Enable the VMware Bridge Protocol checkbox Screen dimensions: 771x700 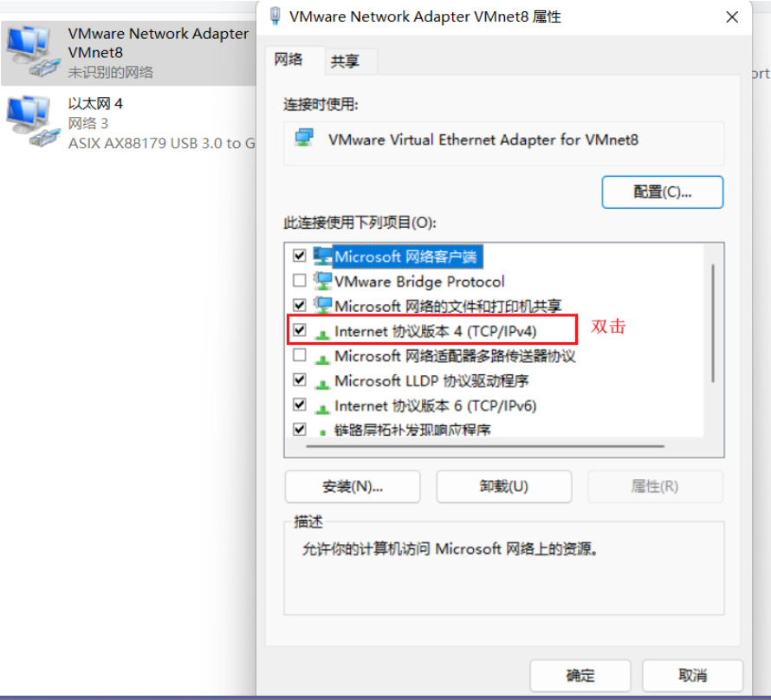pyautogui.click(x=300, y=280)
